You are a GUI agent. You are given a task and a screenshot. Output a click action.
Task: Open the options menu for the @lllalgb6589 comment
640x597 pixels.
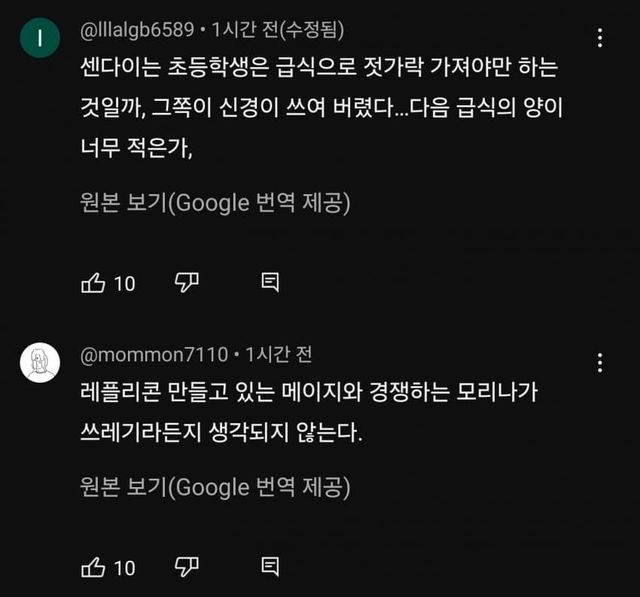point(599,38)
